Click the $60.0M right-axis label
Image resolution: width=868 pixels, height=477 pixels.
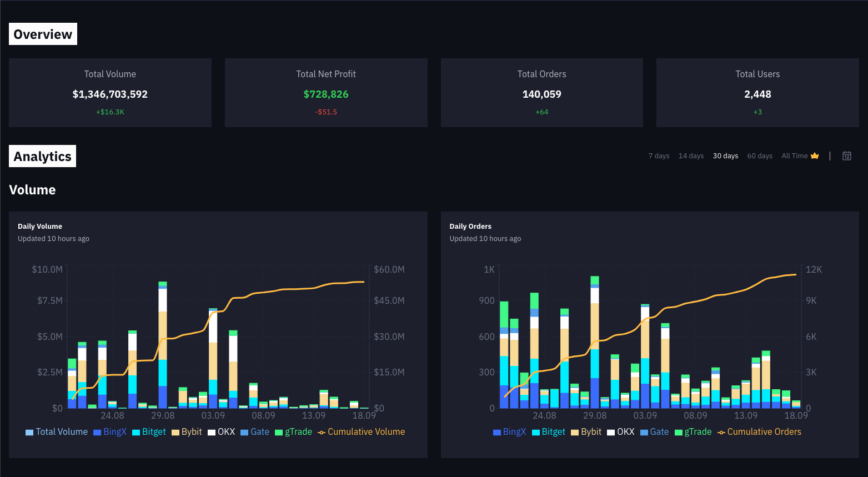click(x=389, y=270)
